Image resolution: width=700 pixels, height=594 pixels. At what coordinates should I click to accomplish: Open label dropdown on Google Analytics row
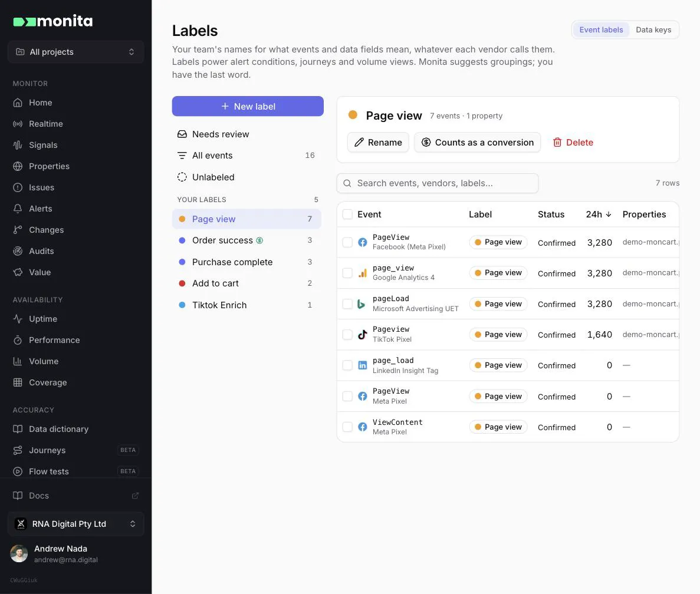point(498,273)
